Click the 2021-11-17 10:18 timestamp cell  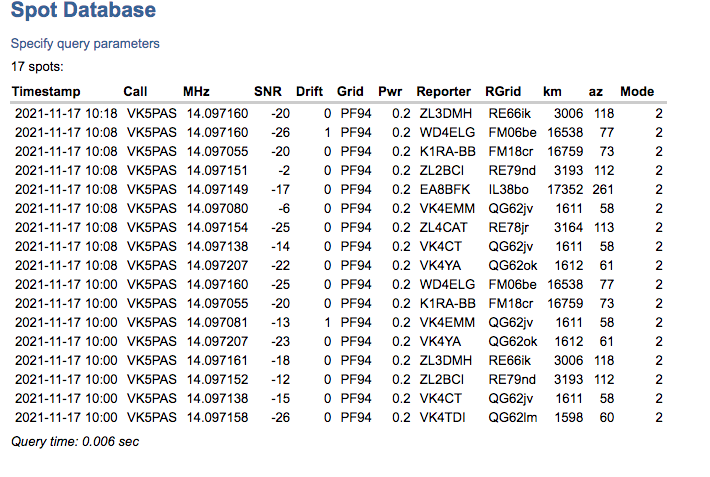click(67, 113)
